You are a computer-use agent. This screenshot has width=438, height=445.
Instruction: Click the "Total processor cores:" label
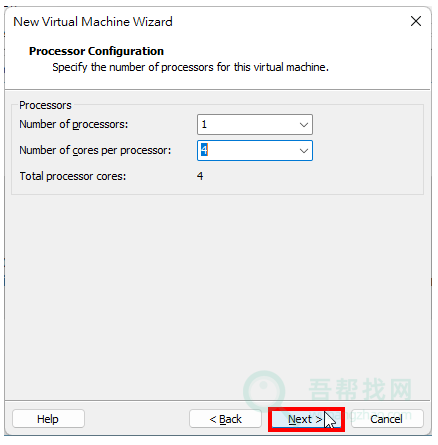pyautogui.click(x=73, y=176)
